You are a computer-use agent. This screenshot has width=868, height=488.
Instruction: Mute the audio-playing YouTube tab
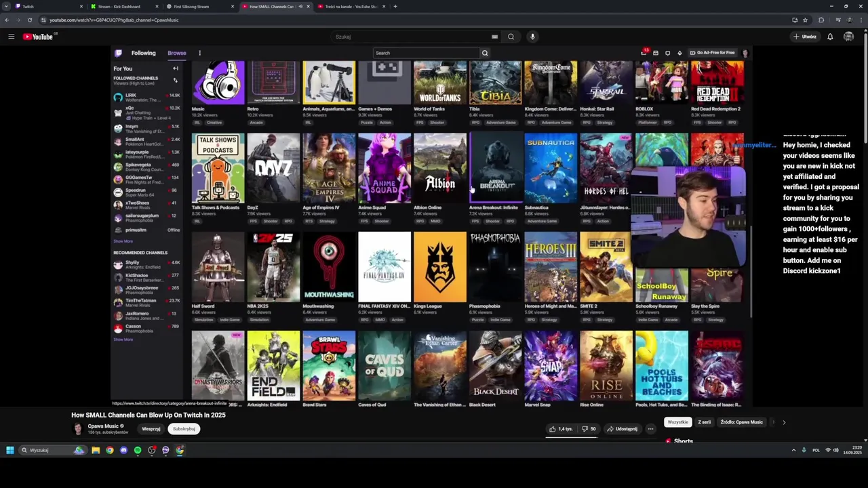(x=300, y=6)
